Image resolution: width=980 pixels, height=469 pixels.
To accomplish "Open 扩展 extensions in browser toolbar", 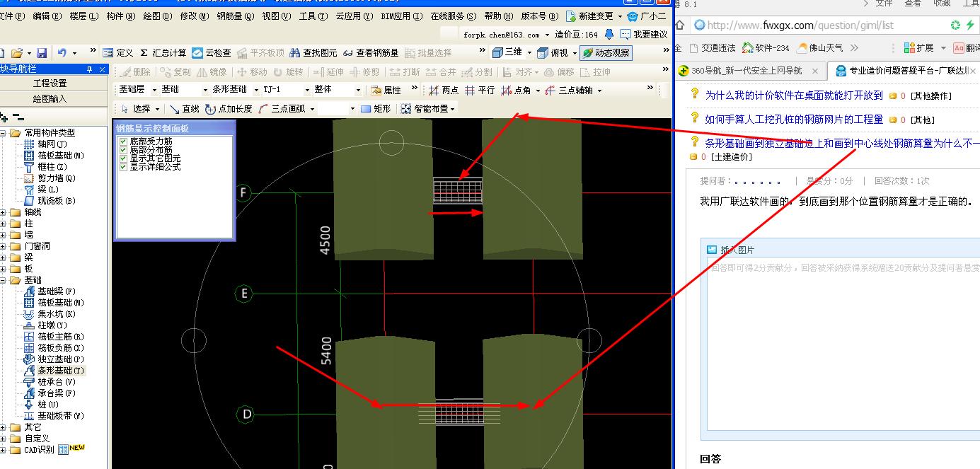I will pos(918,48).
